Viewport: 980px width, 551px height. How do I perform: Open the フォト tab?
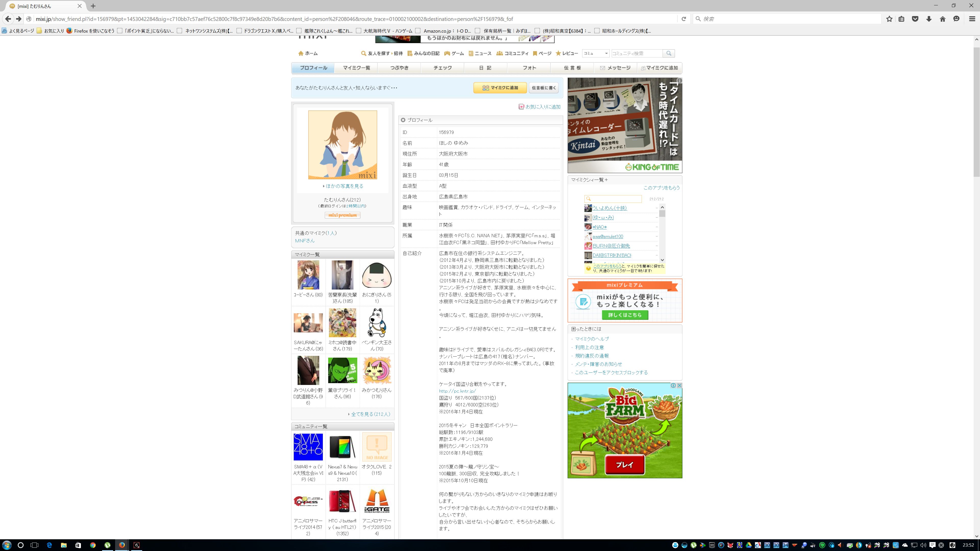[x=529, y=68]
